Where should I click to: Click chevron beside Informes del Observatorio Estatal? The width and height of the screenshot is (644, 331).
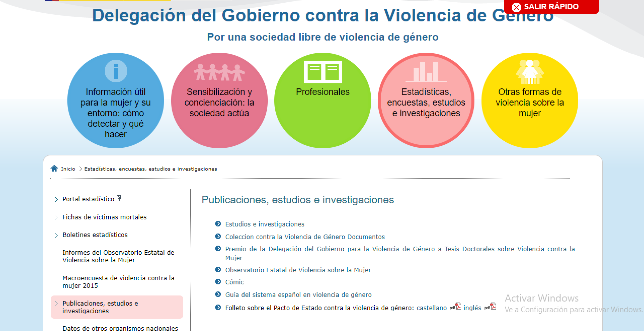pos(56,253)
